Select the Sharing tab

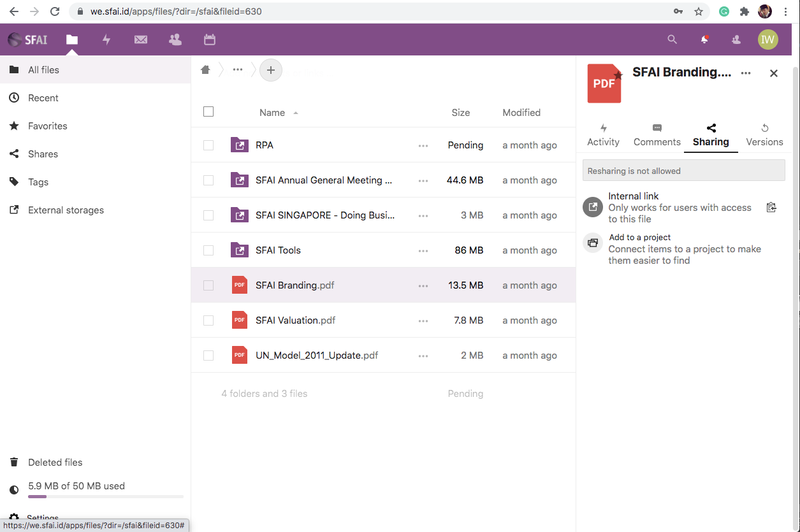[x=711, y=135]
